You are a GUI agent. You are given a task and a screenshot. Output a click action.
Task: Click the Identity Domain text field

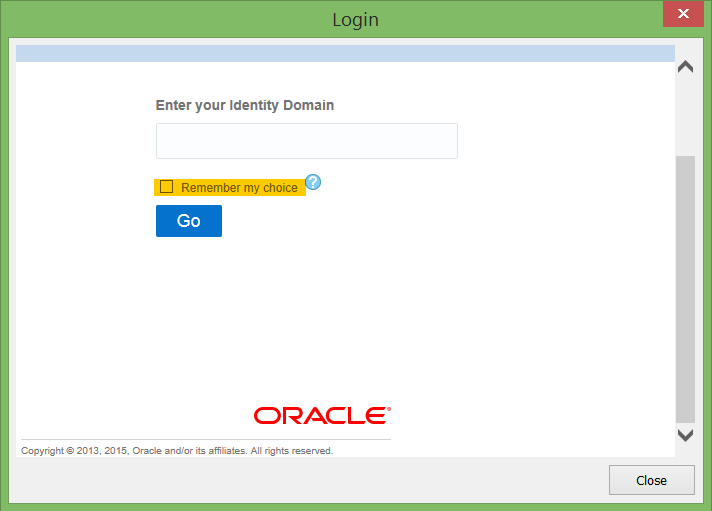pyautogui.click(x=307, y=141)
